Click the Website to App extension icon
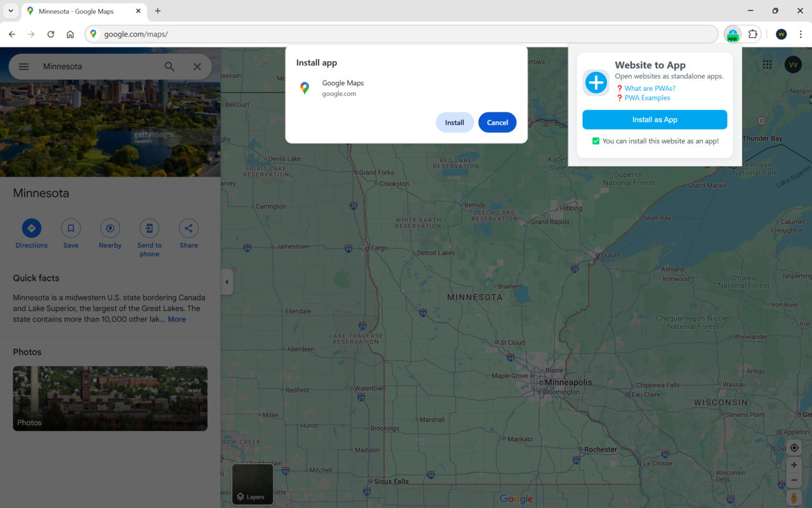 tap(733, 34)
